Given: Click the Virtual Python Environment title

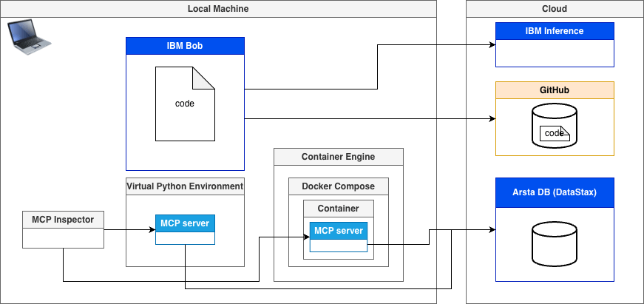Looking at the screenshot, I should (x=185, y=186).
